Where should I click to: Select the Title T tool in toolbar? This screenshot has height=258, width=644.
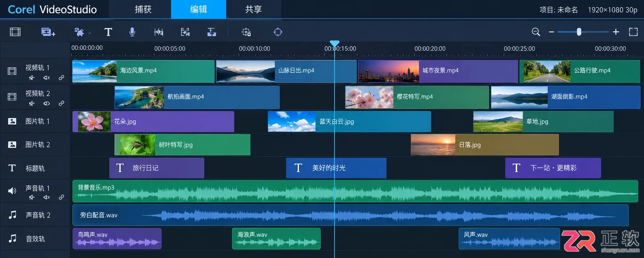pyautogui.click(x=108, y=32)
